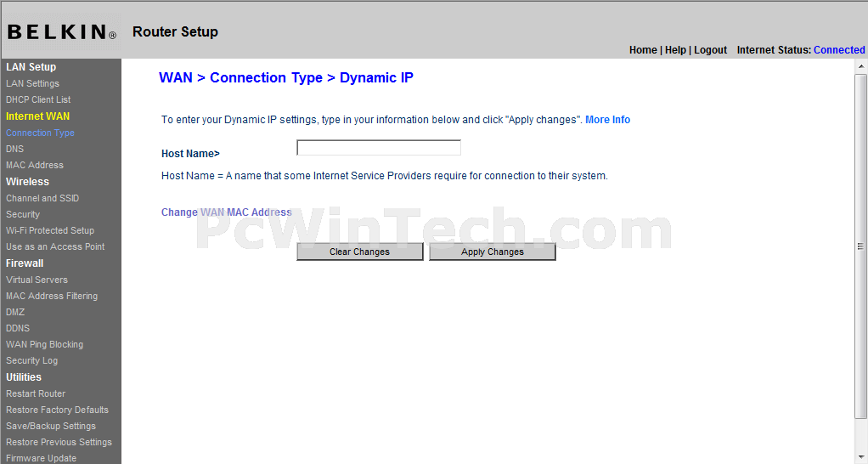This screenshot has height=464, width=868.
Task: Click the Clear Changes button
Action: [x=360, y=252]
